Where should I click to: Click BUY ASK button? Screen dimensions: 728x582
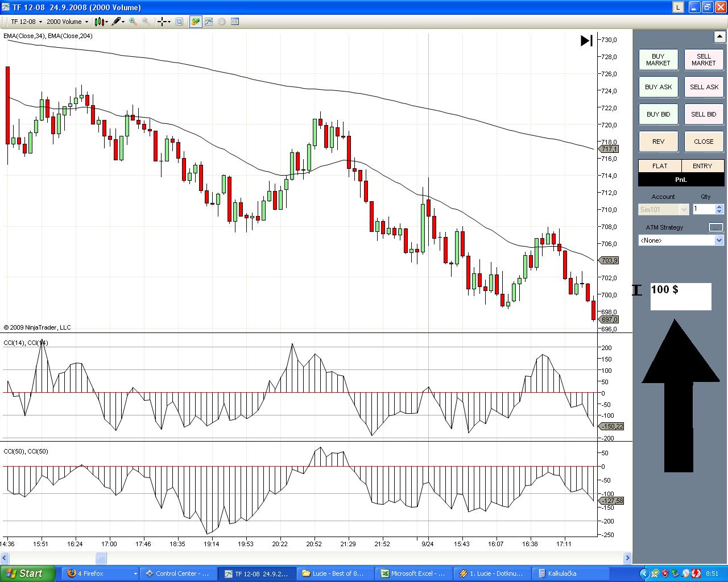point(658,87)
